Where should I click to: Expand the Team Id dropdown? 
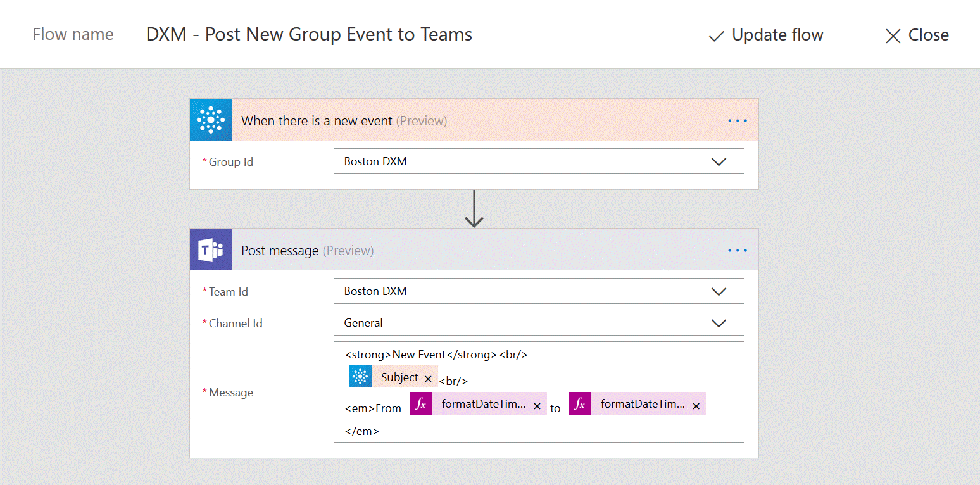click(x=719, y=291)
